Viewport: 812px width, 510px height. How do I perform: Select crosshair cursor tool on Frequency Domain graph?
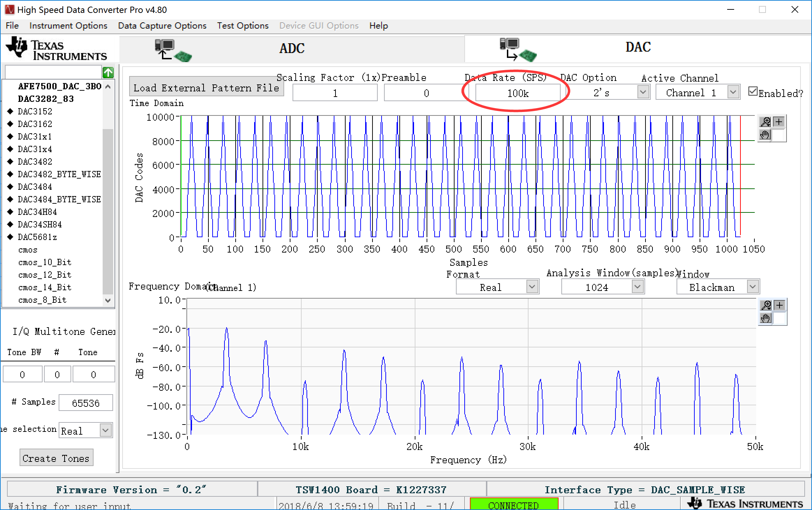pos(780,305)
